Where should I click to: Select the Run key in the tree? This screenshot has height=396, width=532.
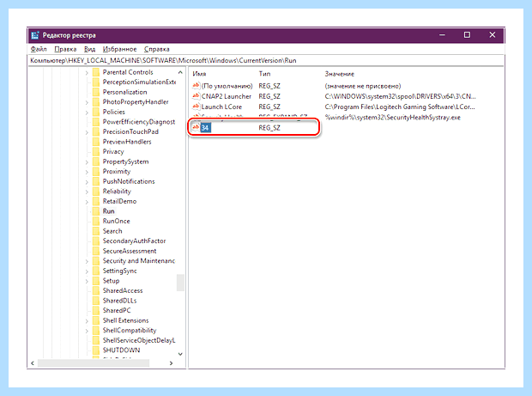[109, 211]
